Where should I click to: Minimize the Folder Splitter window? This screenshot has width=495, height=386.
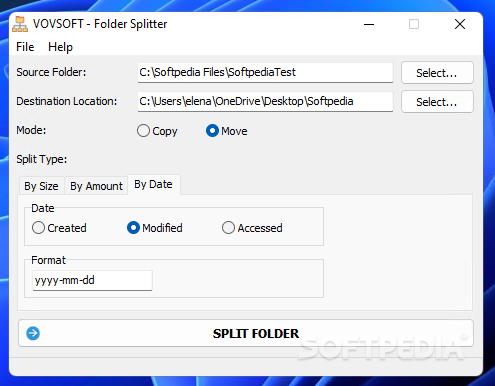(x=369, y=24)
